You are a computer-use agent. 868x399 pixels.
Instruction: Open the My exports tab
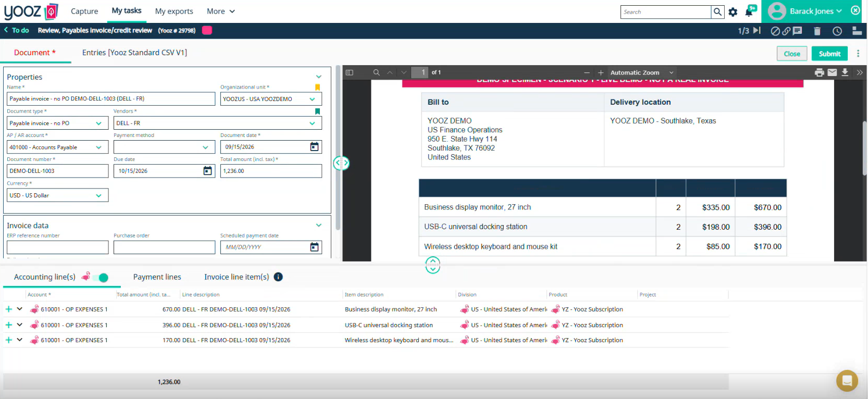[x=174, y=11]
